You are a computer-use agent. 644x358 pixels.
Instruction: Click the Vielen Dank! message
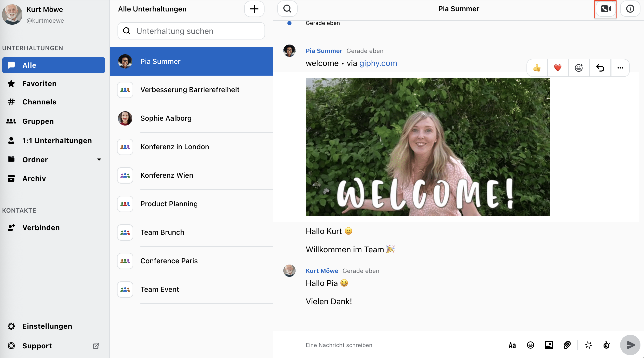tap(329, 301)
